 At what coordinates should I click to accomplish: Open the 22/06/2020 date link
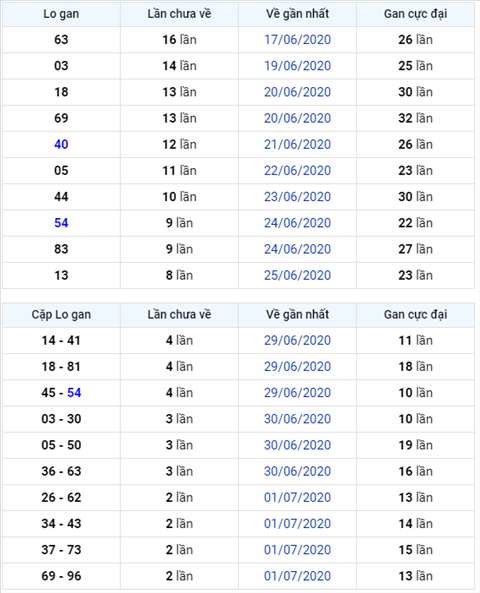click(x=297, y=171)
